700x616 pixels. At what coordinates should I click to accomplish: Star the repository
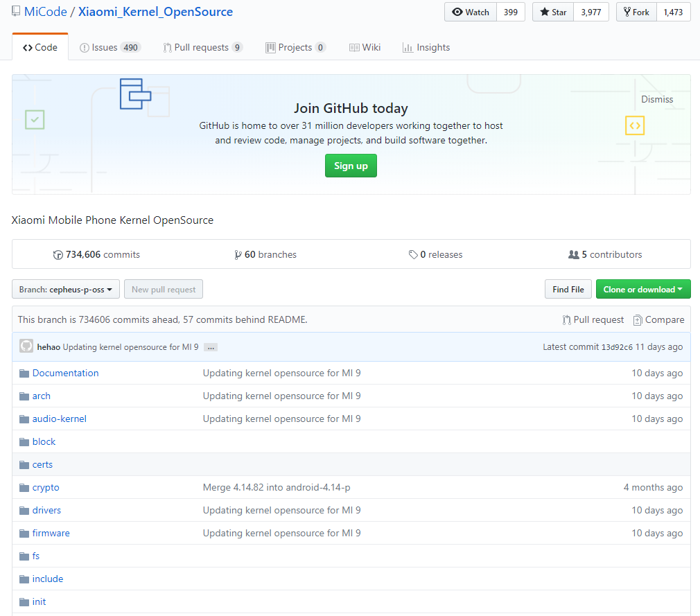(553, 12)
